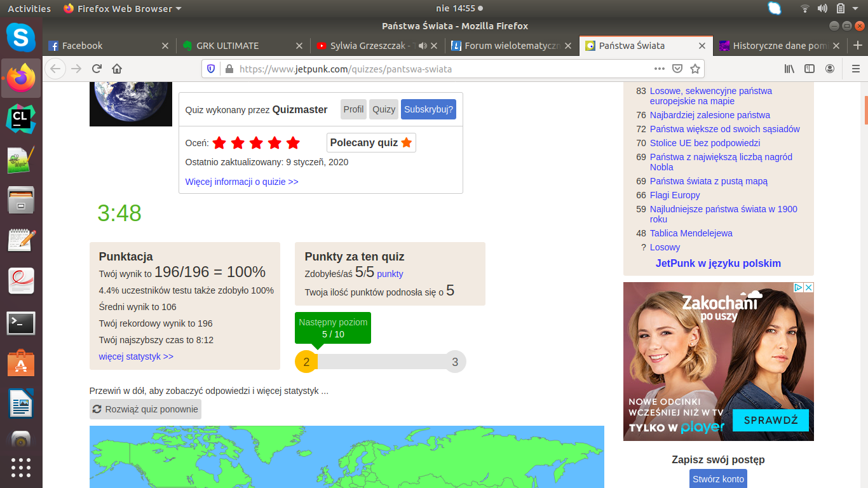The width and height of the screenshot is (868, 488).
Task: Expand page actions three-dot menu
Action: [x=660, y=69]
